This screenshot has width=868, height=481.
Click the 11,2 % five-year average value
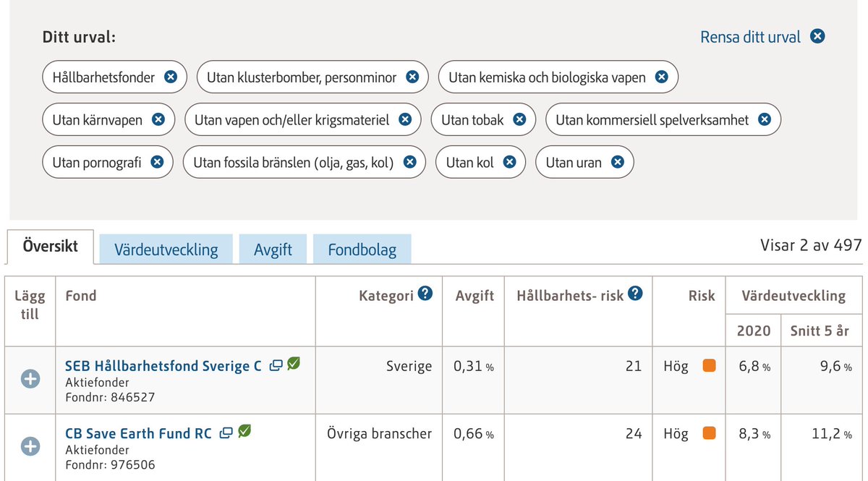pyautogui.click(x=832, y=433)
